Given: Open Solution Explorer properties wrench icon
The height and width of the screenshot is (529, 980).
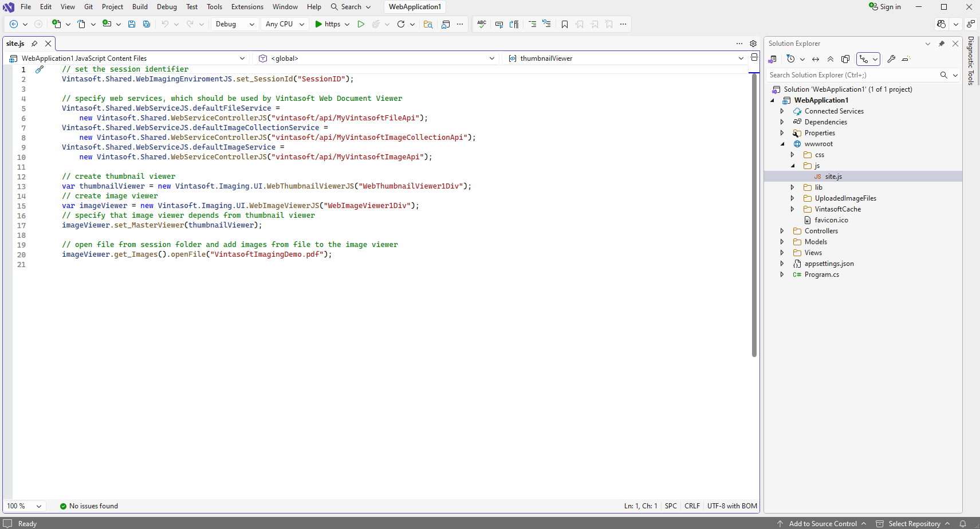Looking at the screenshot, I should 891,59.
